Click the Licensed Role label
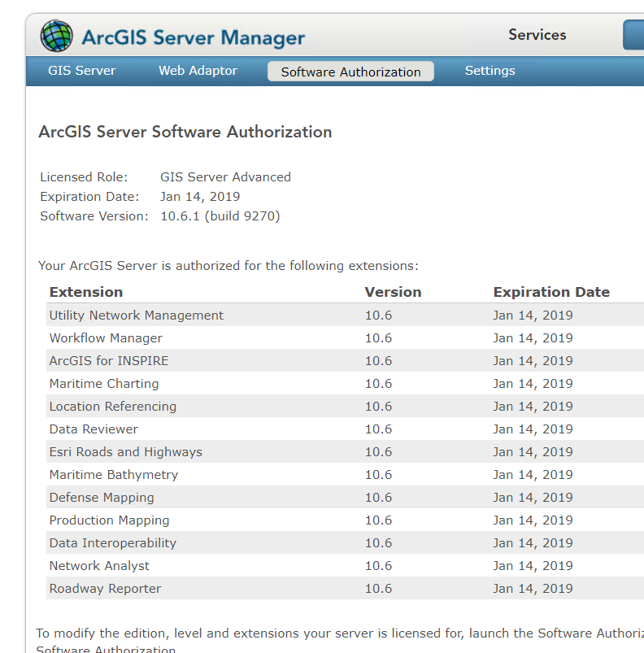 84,177
